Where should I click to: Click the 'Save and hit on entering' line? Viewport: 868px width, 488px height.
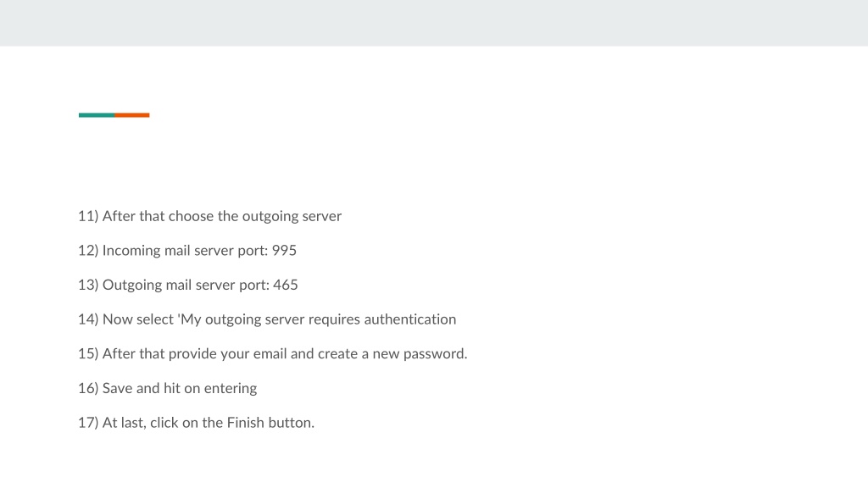click(x=168, y=388)
